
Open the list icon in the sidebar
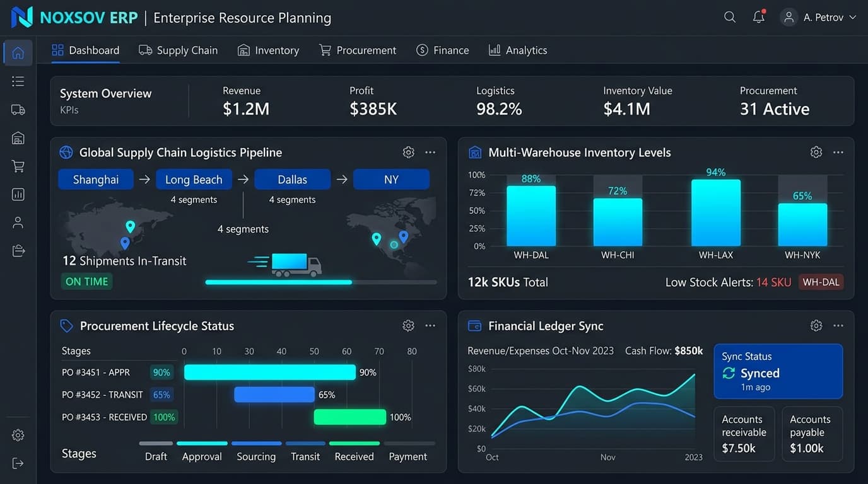coord(18,81)
